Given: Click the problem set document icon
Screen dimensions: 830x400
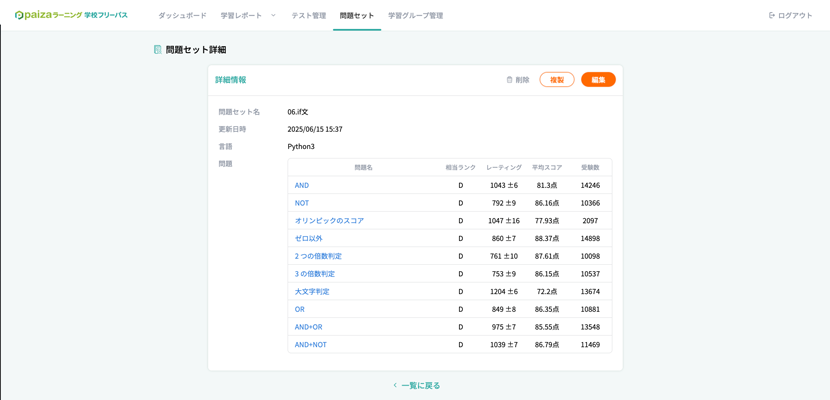Looking at the screenshot, I should click(x=157, y=50).
